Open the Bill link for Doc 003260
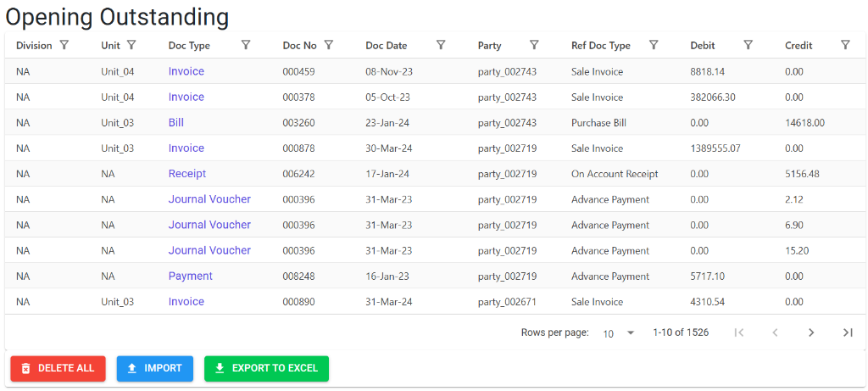The width and height of the screenshot is (868, 391). pos(176,123)
